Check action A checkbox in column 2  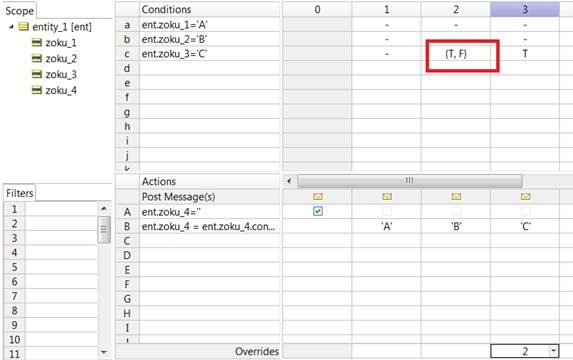(x=456, y=211)
